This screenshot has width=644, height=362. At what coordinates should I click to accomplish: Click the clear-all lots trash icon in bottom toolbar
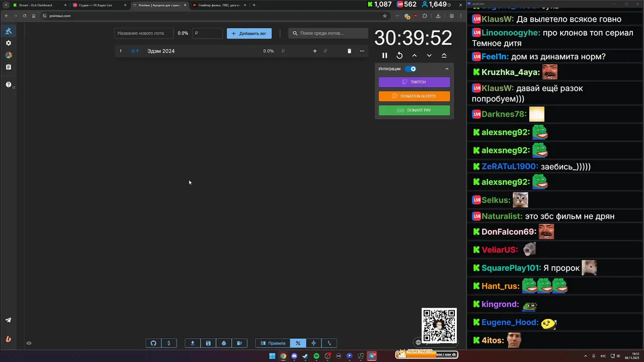click(x=239, y=343)
